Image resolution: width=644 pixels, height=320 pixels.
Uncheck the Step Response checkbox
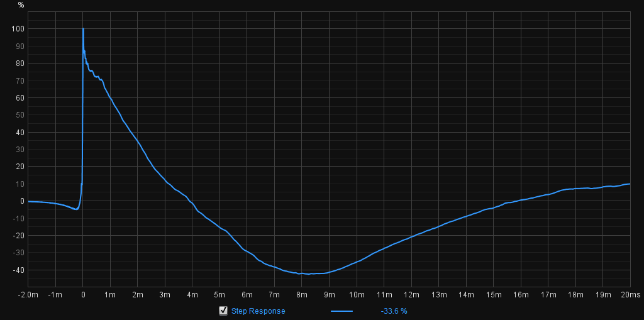pos(223,311)
